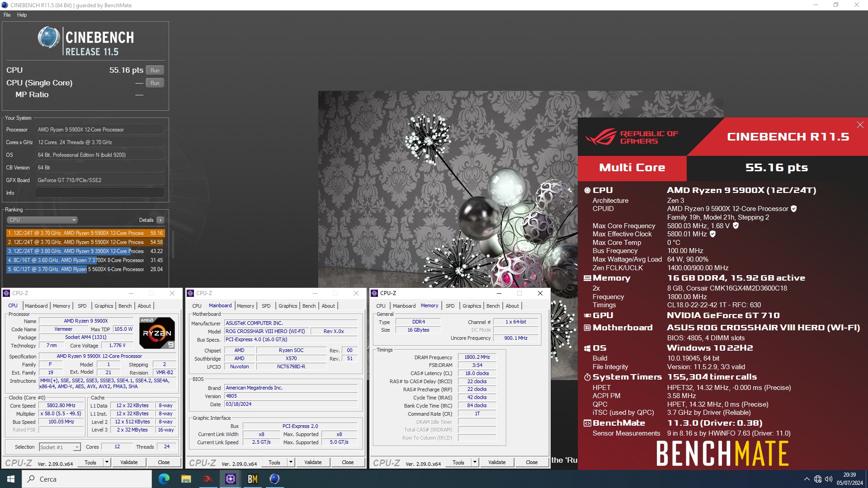Image resolution: width=868 pixels, height=488 pixels.
Task: Click Validate in middle CPU-Z window
Action: [313, 462]
